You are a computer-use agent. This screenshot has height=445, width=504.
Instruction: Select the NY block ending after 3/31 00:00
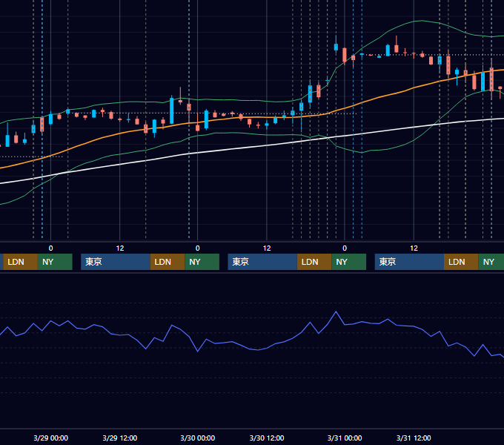pyautogui.click(x=349, y=262)
